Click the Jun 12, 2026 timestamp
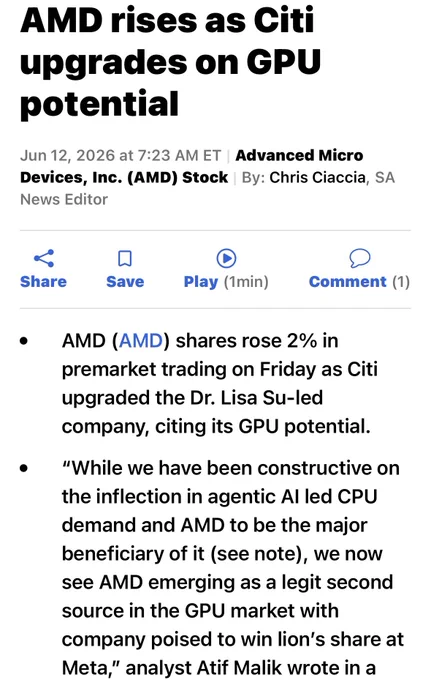 click(x=121, y=155)
